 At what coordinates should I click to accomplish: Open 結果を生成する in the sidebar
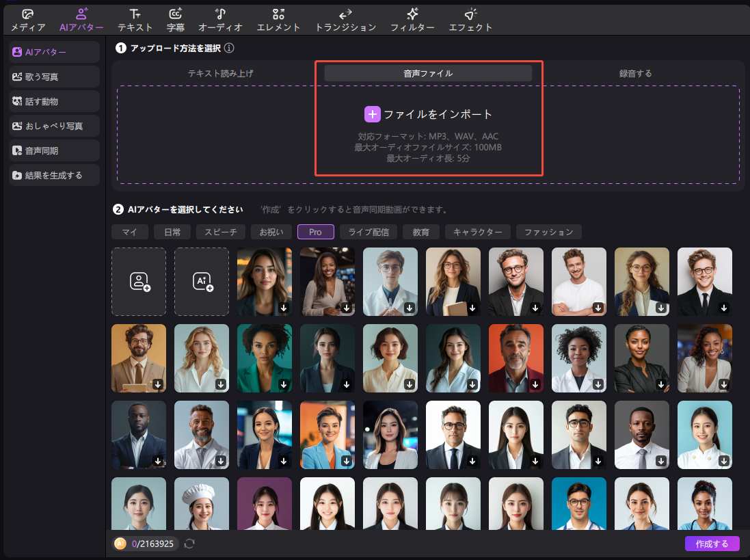(x=54, y=175)
